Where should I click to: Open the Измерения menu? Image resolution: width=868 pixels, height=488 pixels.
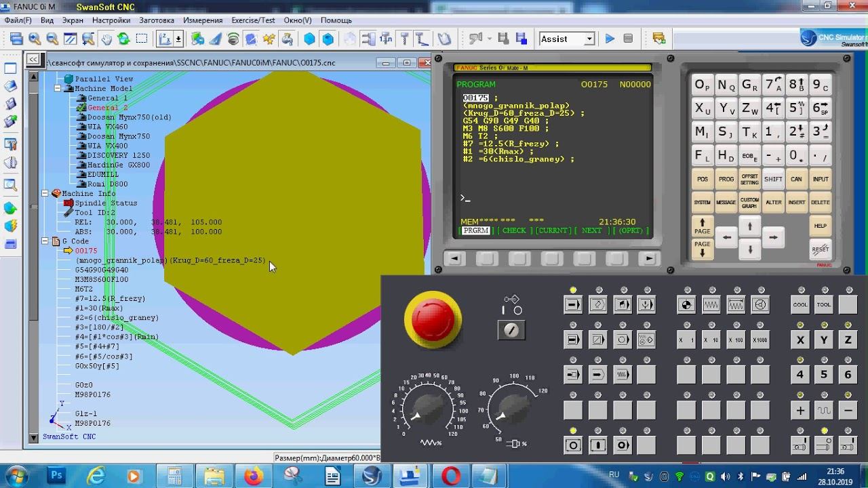tap(203, 20)
